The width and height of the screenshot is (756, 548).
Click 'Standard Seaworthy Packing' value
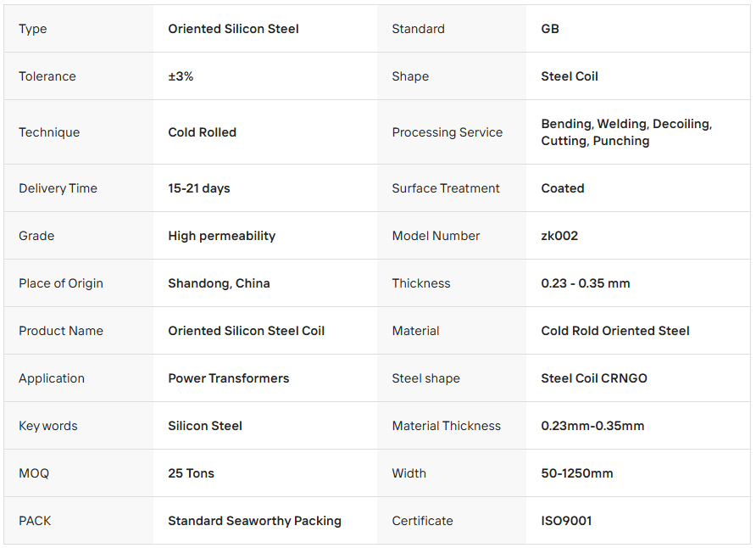(x=254, y=521)
